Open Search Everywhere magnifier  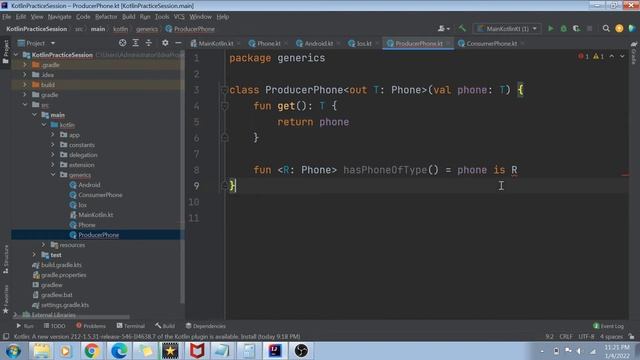pos(606,29)
